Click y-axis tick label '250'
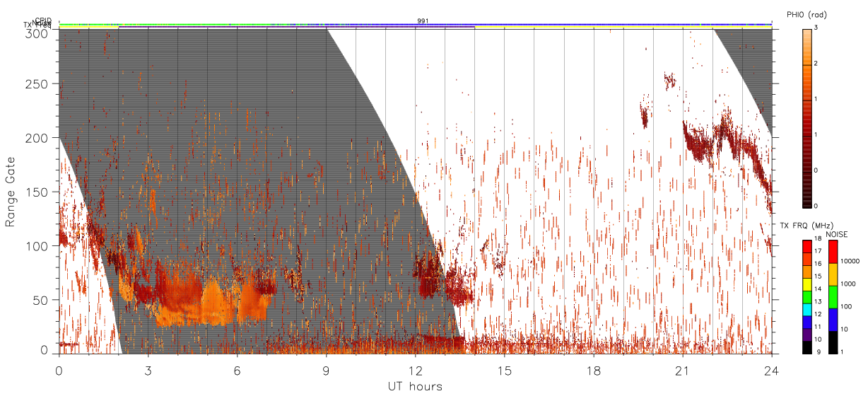Screen dimensions: 868x401 [37, 83]
